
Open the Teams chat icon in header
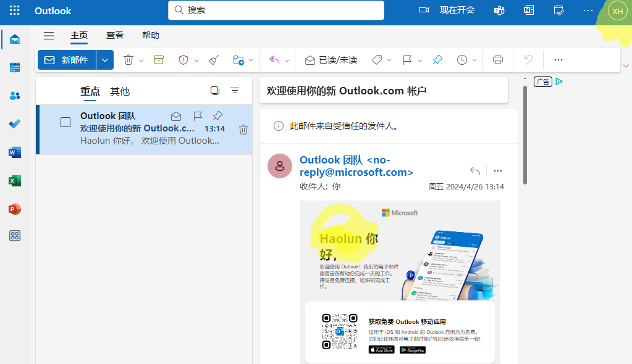pyautogui.click(x=499, y=10)
